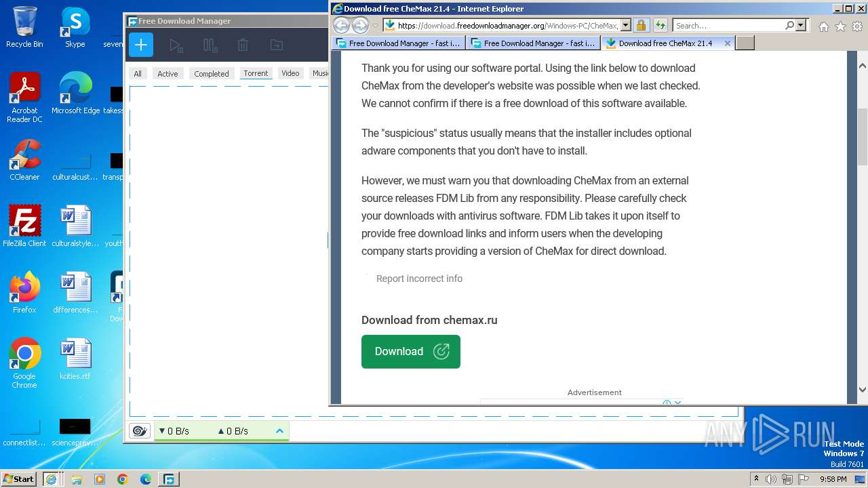Image resolution: width=868 pixels, height=488 pixels.
Task: Switch to second Free Download Manager tab
Action: click(x=533, y=43)
